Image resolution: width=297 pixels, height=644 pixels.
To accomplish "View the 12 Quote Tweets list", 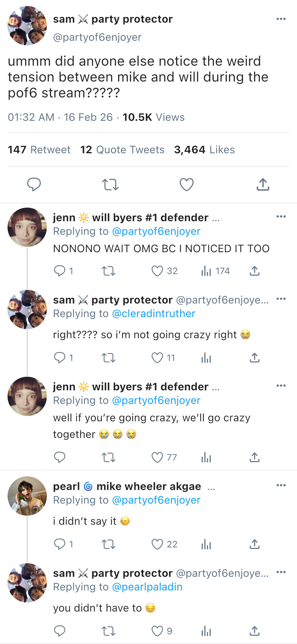I will tap(122, 150).
